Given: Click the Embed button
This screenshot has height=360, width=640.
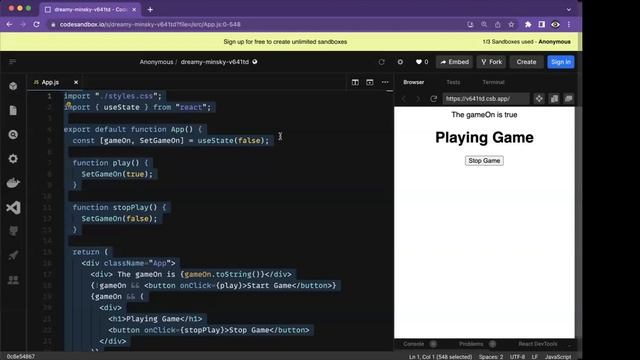Looking at the screenshot, I should tap(454, 62).
